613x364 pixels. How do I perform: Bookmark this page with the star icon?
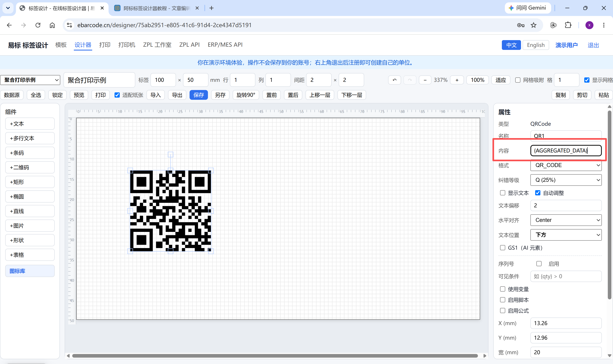(534, 25)
